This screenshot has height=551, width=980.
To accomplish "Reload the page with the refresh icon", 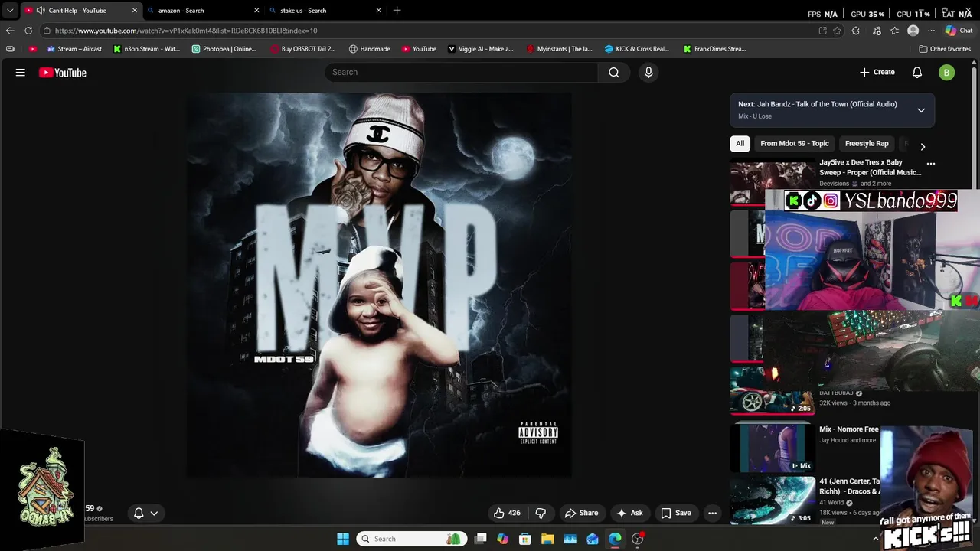I will pyautogui.click(x=28, y=31).
